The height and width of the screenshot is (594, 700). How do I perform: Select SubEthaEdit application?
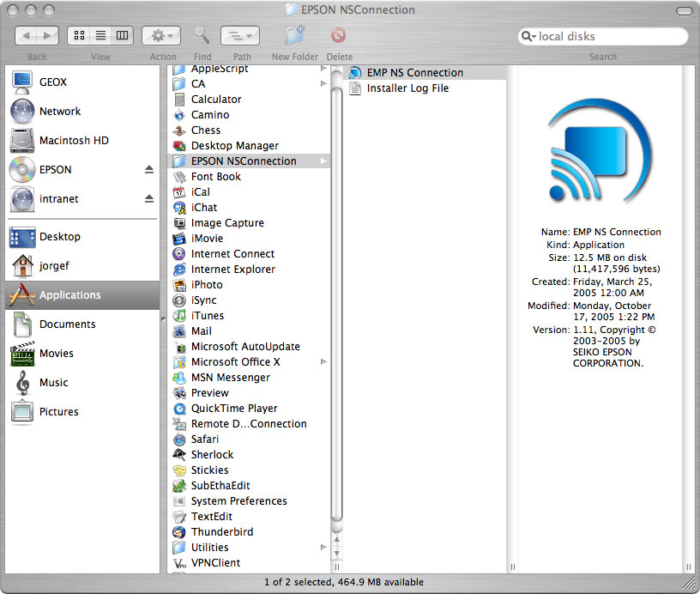[249, 486]
